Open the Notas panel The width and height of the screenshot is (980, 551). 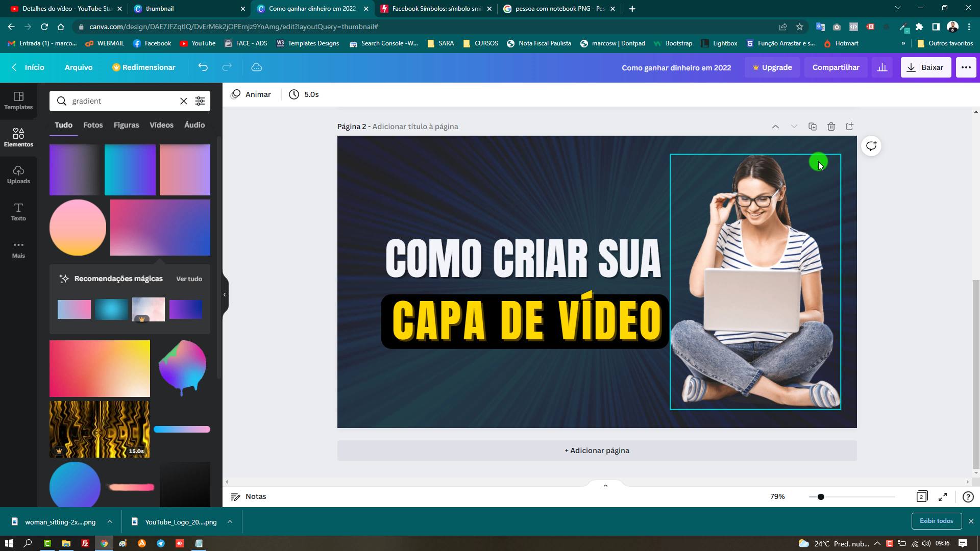(249, 496)
